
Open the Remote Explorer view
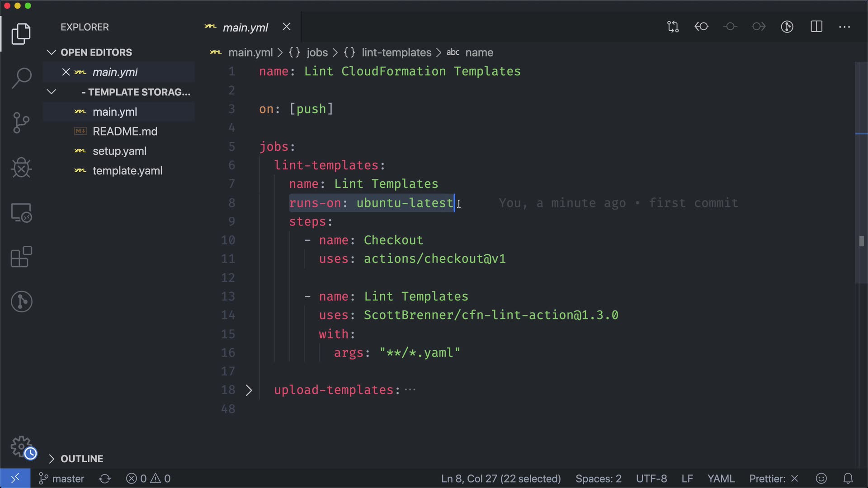21,212
